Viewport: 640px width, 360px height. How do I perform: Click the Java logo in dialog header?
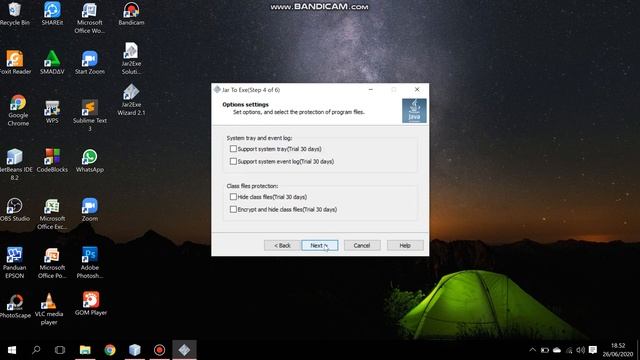(x=414, y=111)
